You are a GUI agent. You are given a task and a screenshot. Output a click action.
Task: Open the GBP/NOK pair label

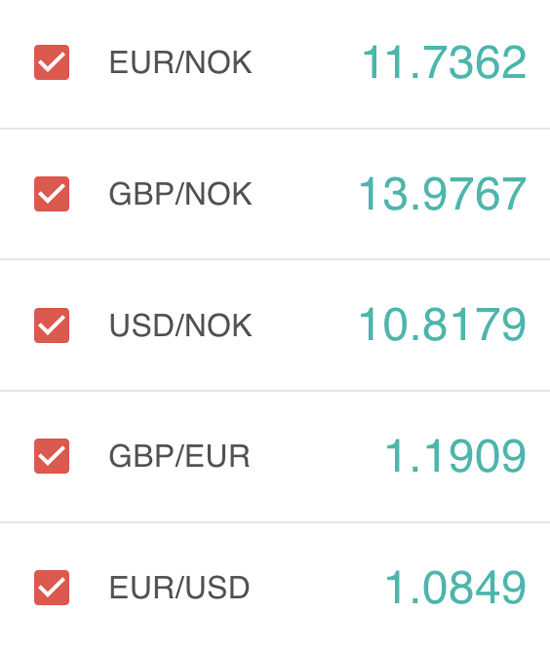click(180, 194)
